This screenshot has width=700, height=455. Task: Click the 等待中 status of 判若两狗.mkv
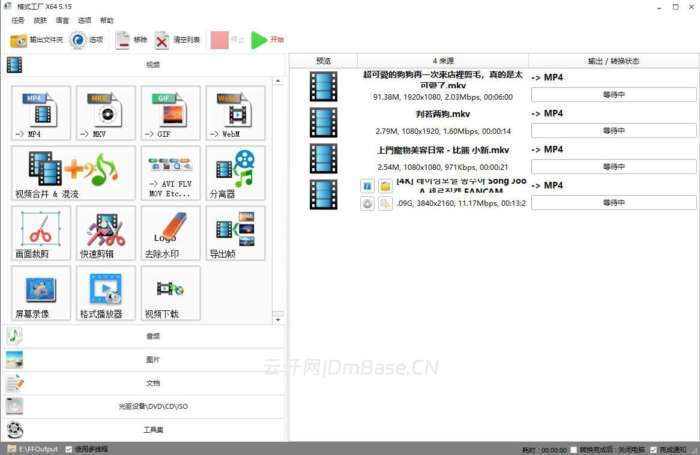pyautogui.click(x=614, y=131)
